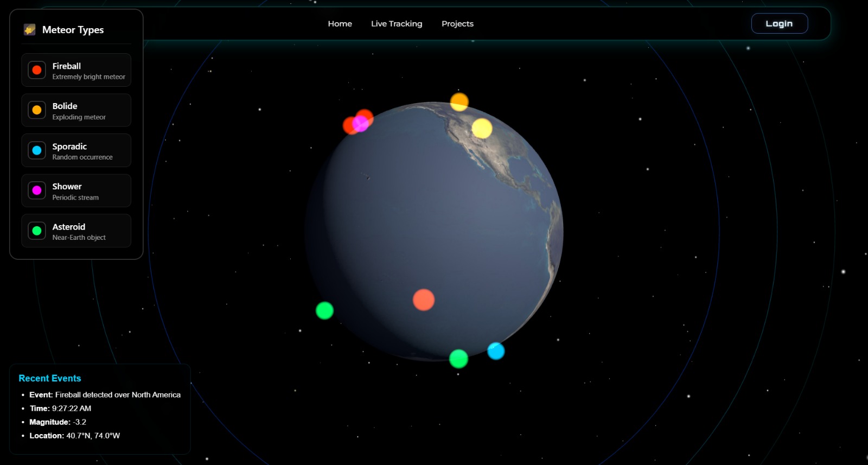Click the orange bolide marker atop the globe
868x465 pixels.
[x=459, y=101]
